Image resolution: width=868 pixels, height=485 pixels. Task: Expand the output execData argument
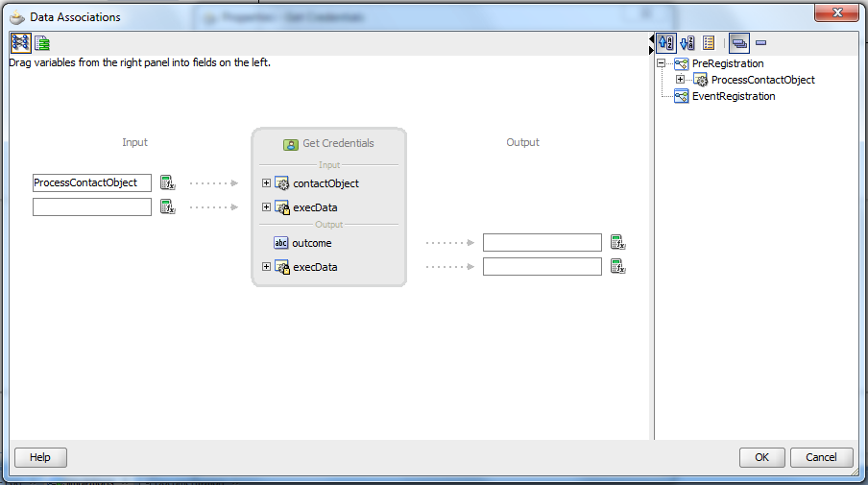[x=266, y=266]
